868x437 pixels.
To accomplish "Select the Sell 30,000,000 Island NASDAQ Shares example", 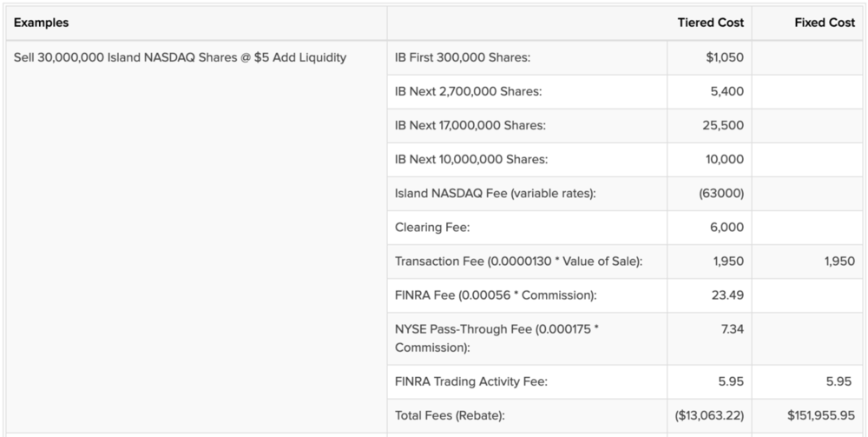I will tap(181, 57).
